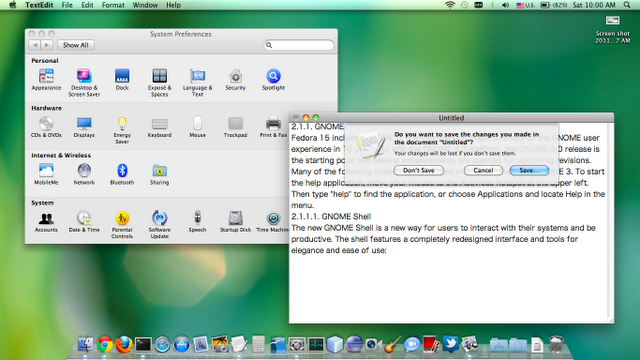Open the Sharing preference pane

160,174
